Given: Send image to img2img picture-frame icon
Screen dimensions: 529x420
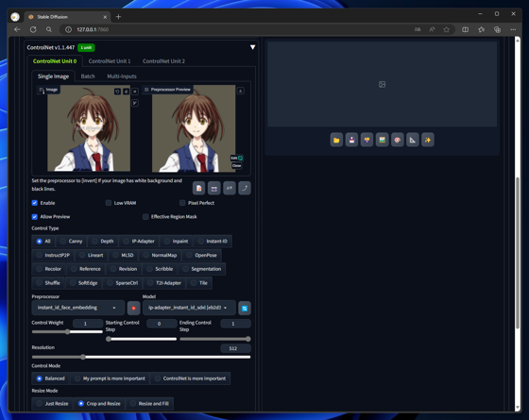Looking at the screenshot, I should (x=382, y=140).
